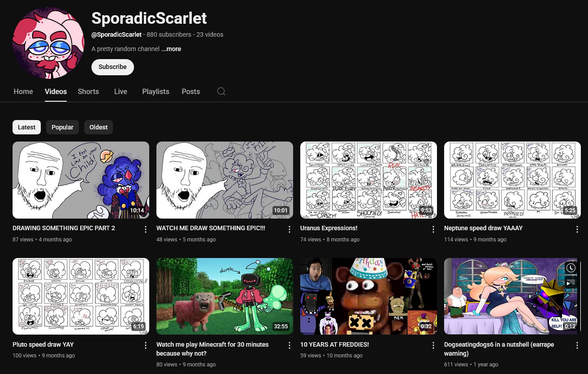588x374 pixels.
Task: Open the Neptune speed draw YAAAY title link
Action: tap(484, 228)
